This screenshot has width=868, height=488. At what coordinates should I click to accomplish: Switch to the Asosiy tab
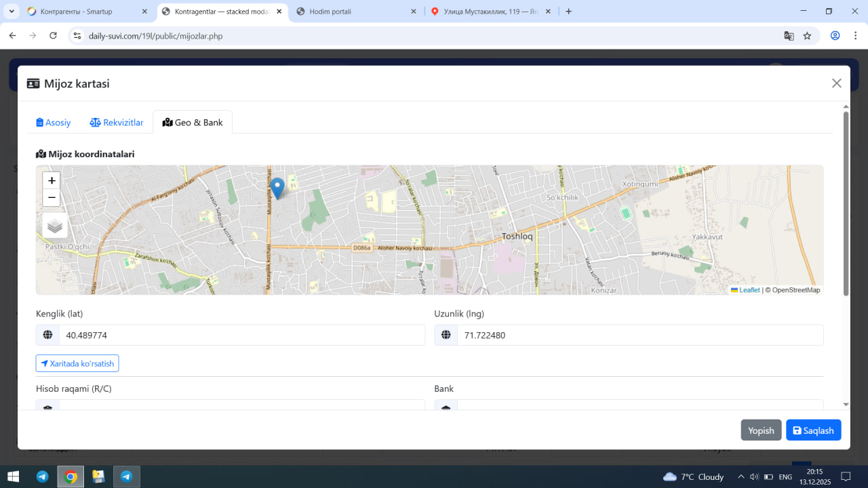(54, 123)
